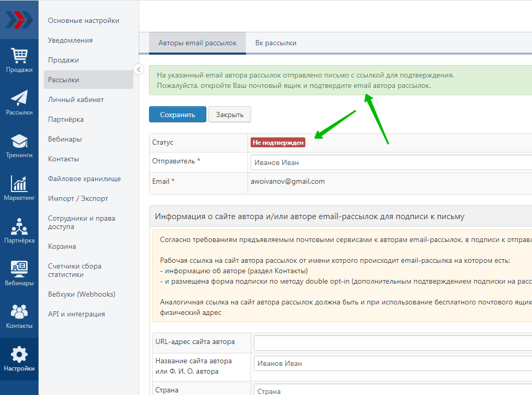The height and width of the screenshot is (395, 532).
Task: Focus the URL-адрес сайта автора field
Action: [392, 343]
